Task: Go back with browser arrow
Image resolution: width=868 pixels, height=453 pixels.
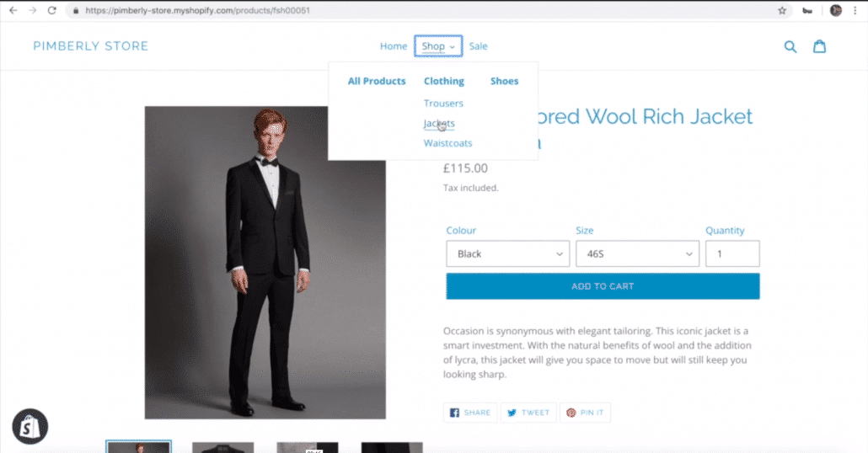Action: (x=13, y=10)
